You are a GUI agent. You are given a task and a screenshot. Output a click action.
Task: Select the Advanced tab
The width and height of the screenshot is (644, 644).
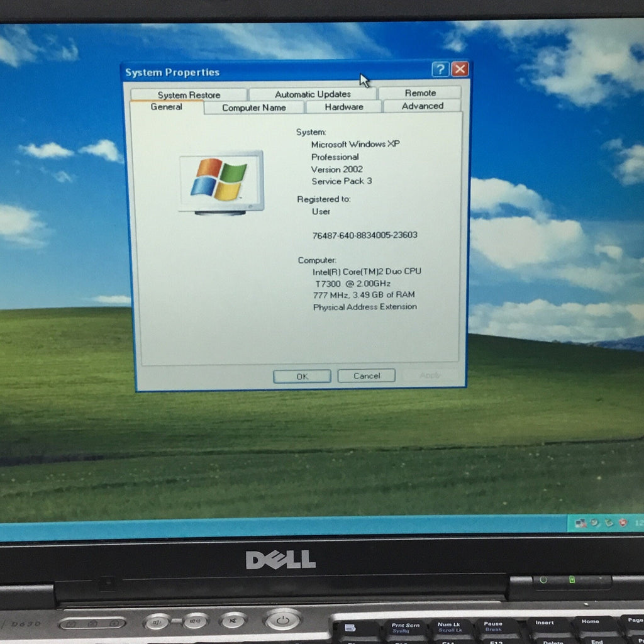(x=422, y=106)
